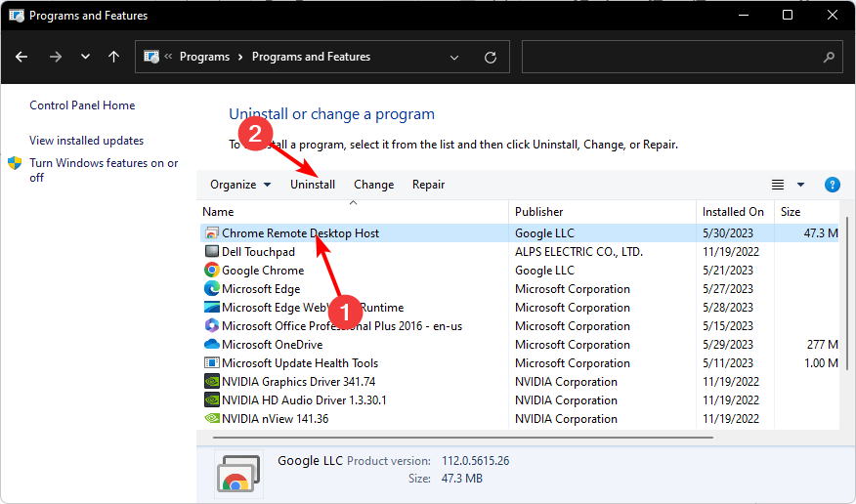856x504 pixels.
Task: Click the search magnifier icon
Action: 829,57
